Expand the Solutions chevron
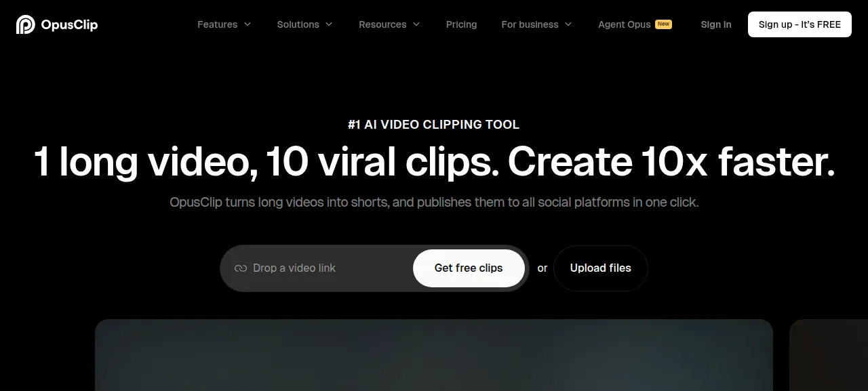This screenshot has height=391, width=868. 329,24
